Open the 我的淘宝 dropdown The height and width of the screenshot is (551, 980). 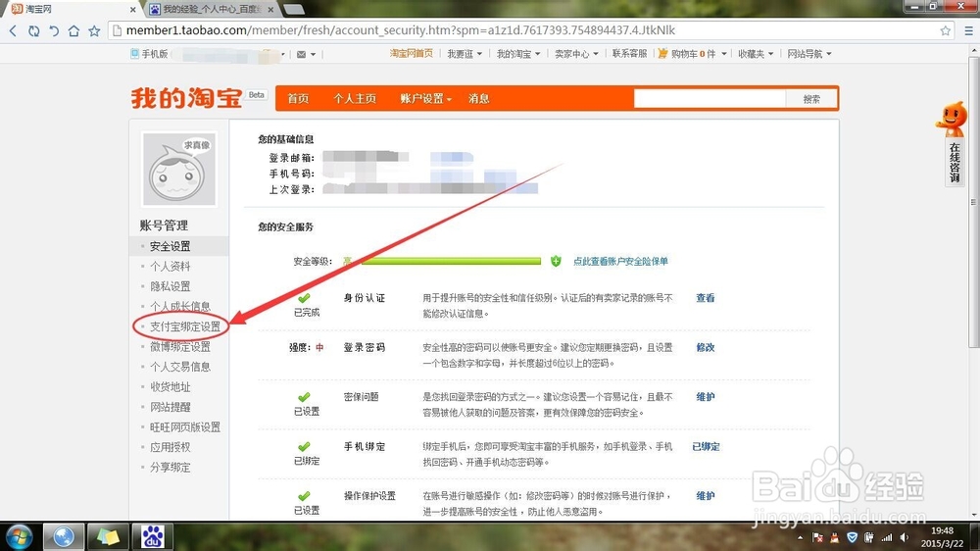pyautogui.click(x=518, y=54)
